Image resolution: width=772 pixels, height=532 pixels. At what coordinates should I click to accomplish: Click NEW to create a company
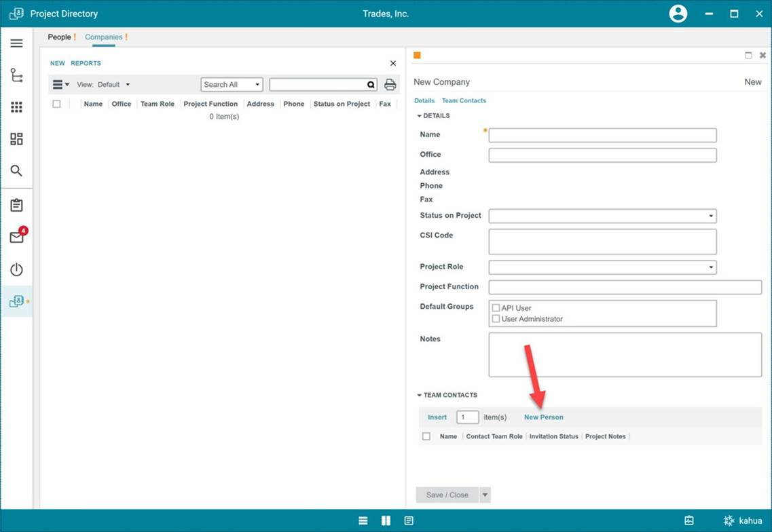(x=58, y=63)
